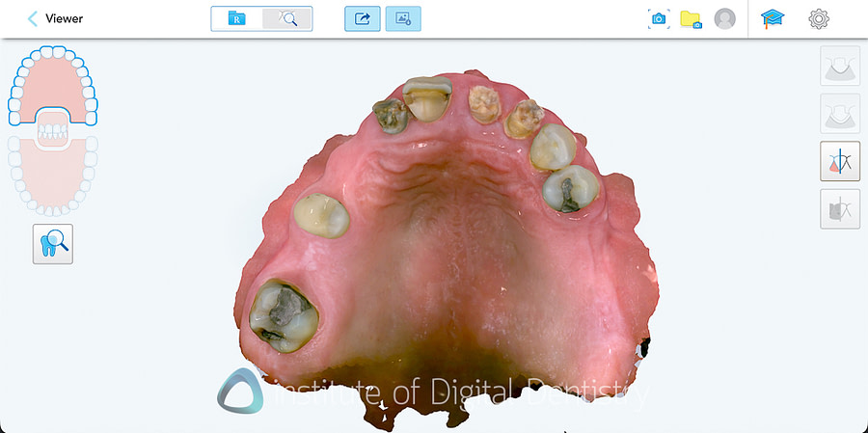Select the bite view in arch diagram

[53, 129]
